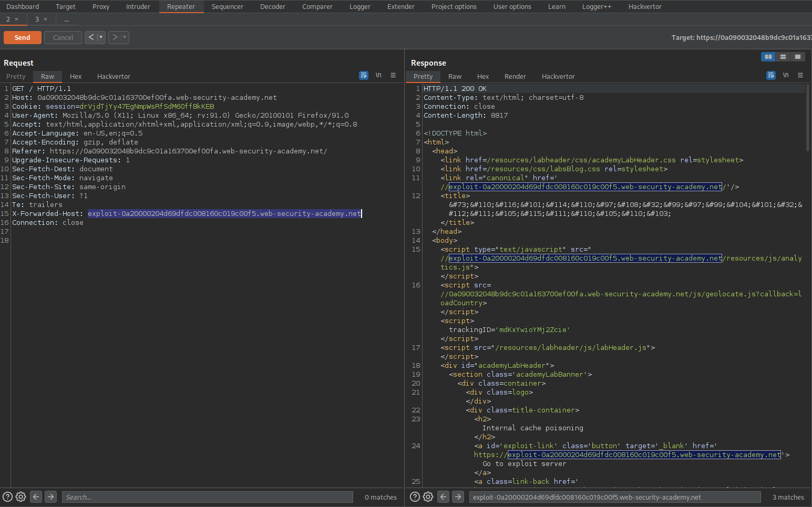Close Repeater sub-tab 2
The height and width of the screenshot is (507, 812).
click(16, 19)
